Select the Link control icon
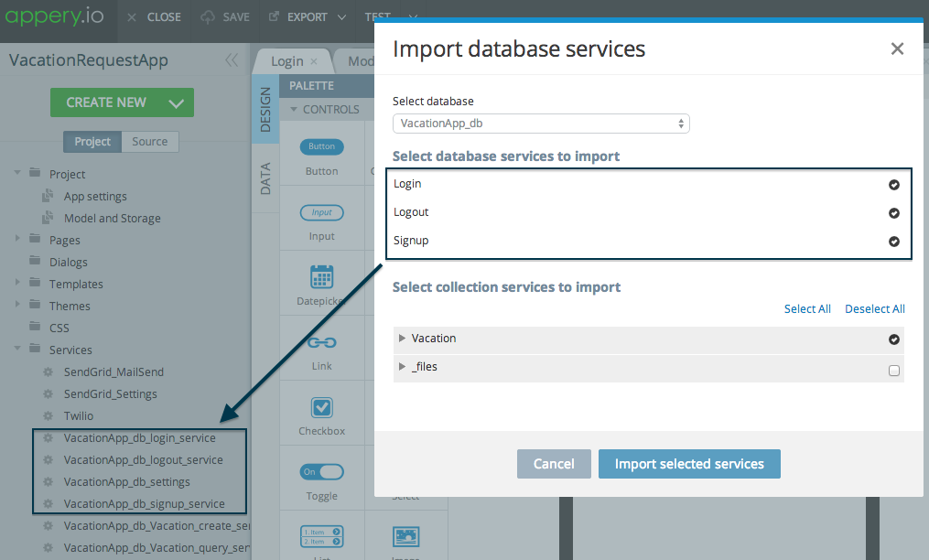The width and height of the screenshot is (929, 560). tap(321, 342)
